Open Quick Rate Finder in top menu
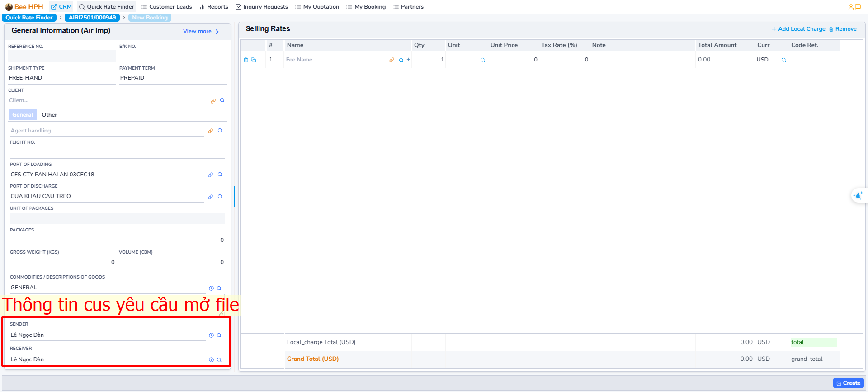Viewport: 868px width, 392px height. pos(106,7)
